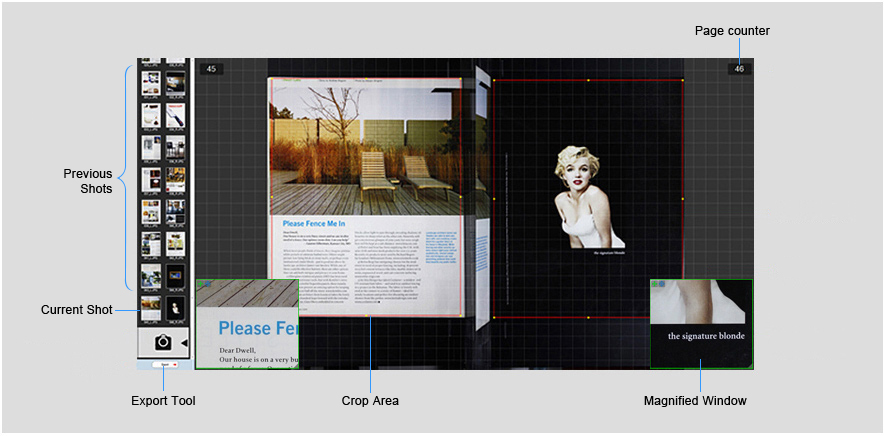The image size is (884, 436).
Task: Click green plus icon on right magnified window
Action: (655, 284)
